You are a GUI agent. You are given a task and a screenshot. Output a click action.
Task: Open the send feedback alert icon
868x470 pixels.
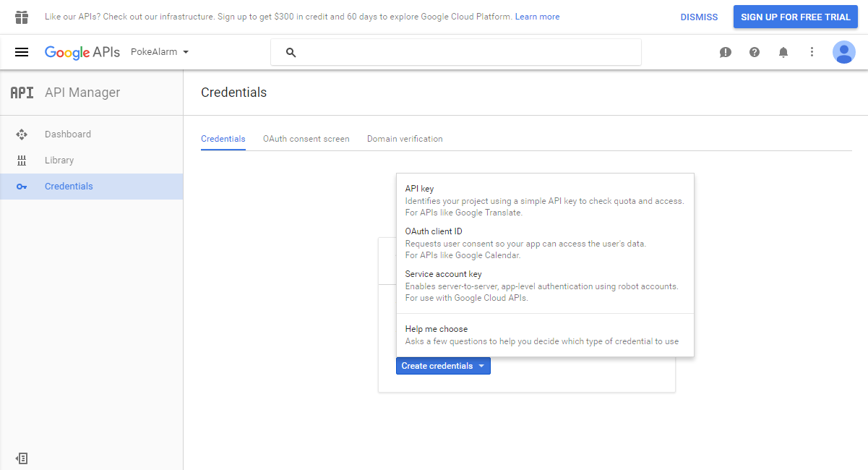pos(726,52)
